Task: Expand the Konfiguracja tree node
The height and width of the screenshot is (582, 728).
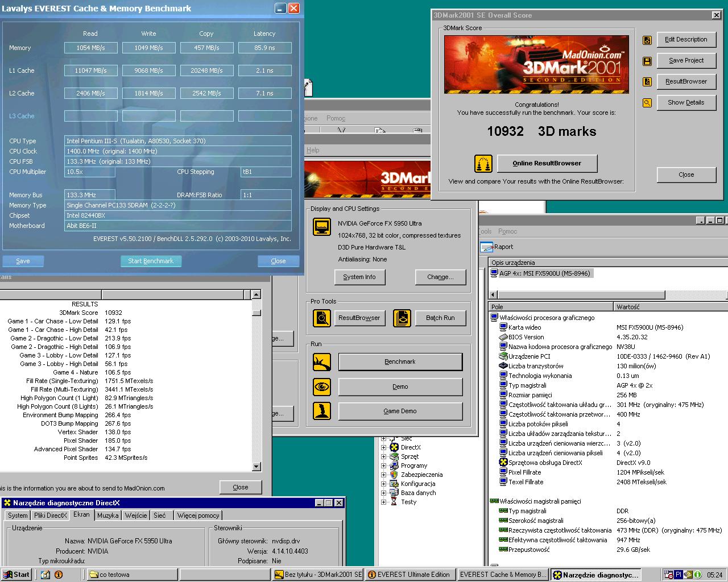Action: coord(384,484)
